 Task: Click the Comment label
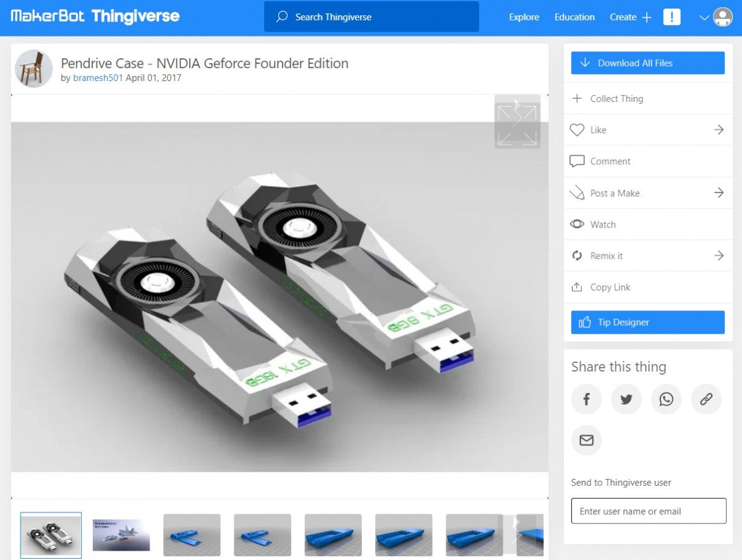pyautogui.click(x=610, y=161)
